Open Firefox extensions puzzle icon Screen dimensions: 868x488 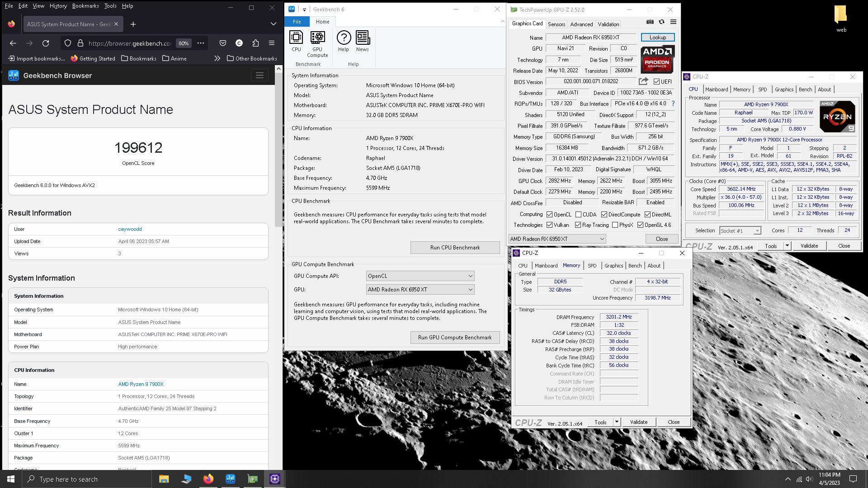click(x=255, y=43)
